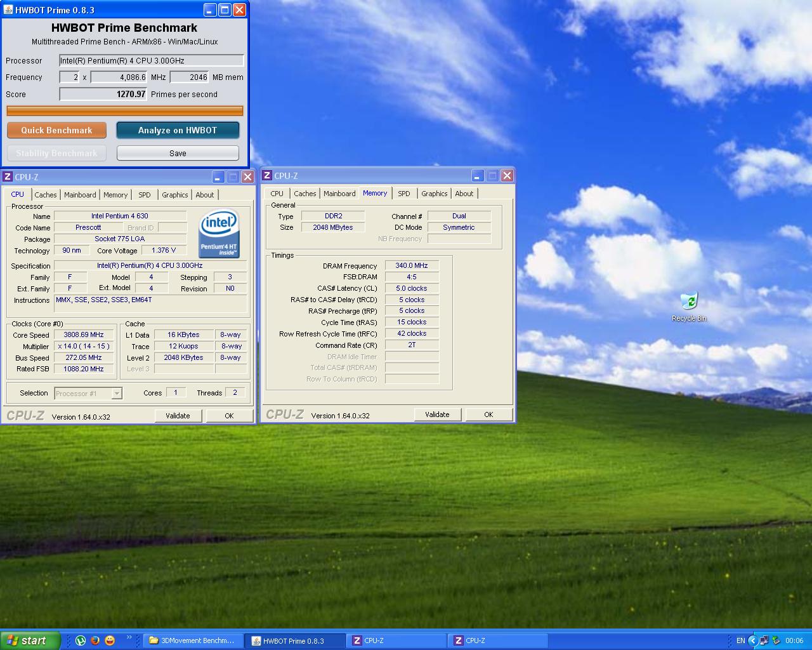Click the 4,086.6 MHz frequency field
This screenshot has height=650, width=812.
coord(119,77)
